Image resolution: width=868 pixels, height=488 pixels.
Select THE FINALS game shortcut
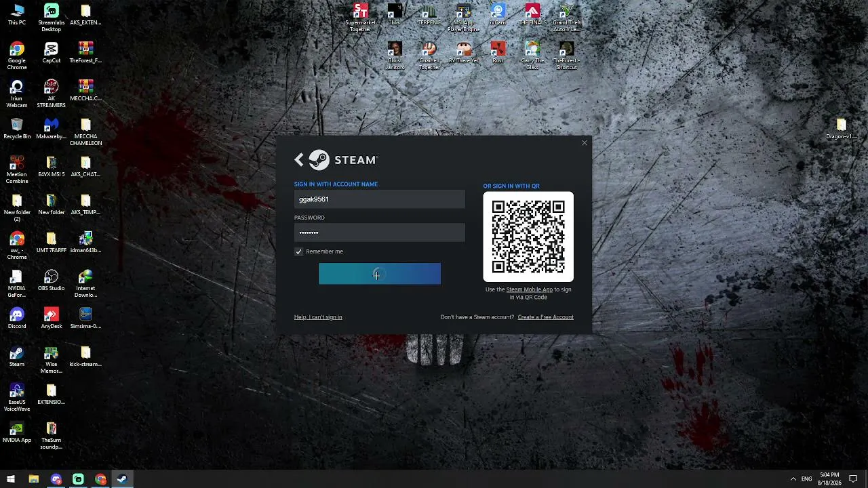click(x=532, y=15)
